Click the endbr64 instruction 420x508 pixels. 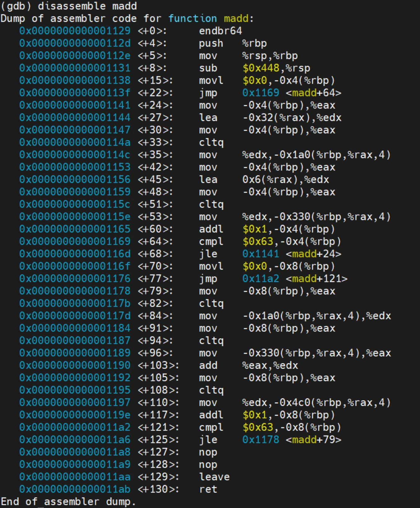(x=220, y=31)
